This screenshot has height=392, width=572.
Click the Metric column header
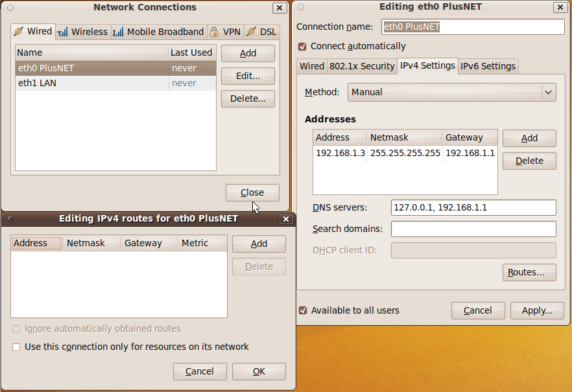point(202,243)
